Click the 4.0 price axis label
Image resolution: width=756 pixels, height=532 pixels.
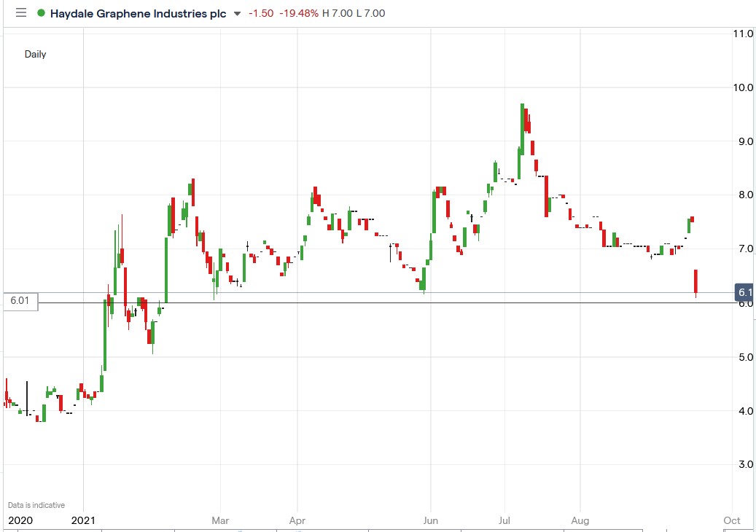745,411
